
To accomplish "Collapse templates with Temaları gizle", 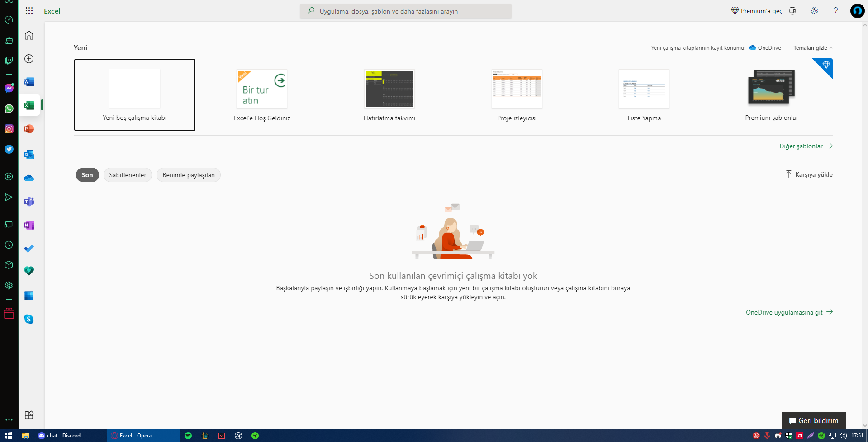I will [813, 48].
